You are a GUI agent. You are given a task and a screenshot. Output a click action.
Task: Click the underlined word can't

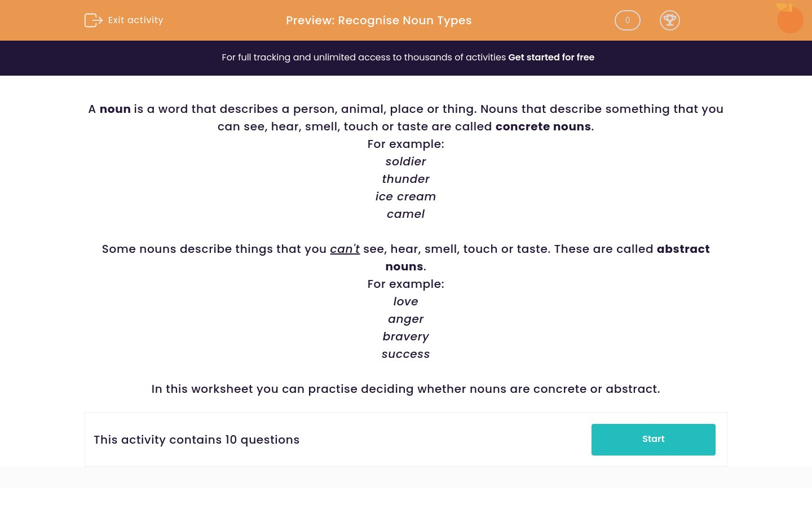[345, 249]
